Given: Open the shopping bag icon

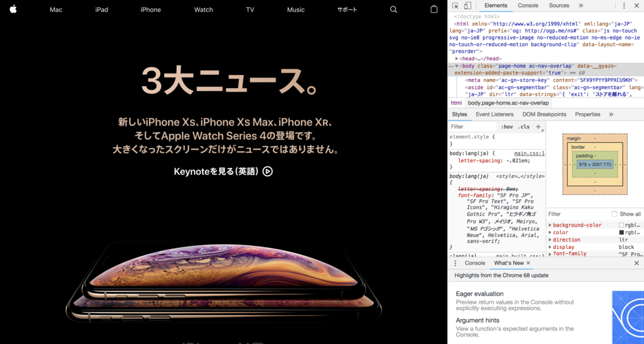Looking at the screenshot, I should (x=434, y=9).
